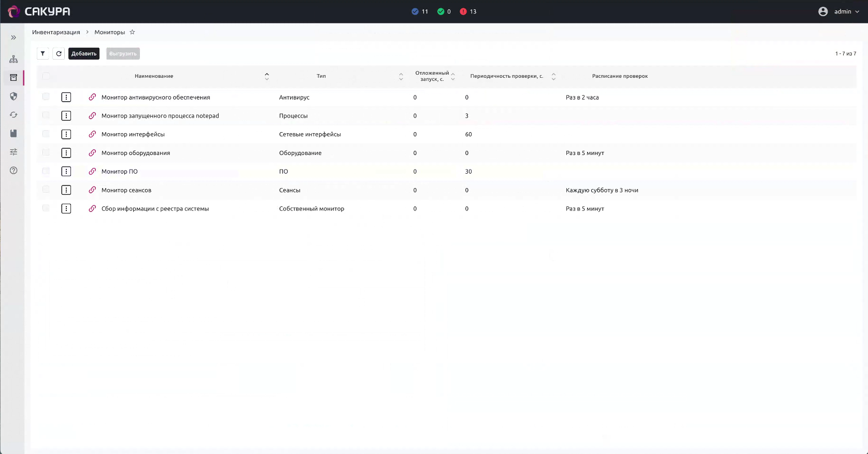This screenshot has height=454, width=868.
Task: Sort by Наименование column
Action: (267, 76)
